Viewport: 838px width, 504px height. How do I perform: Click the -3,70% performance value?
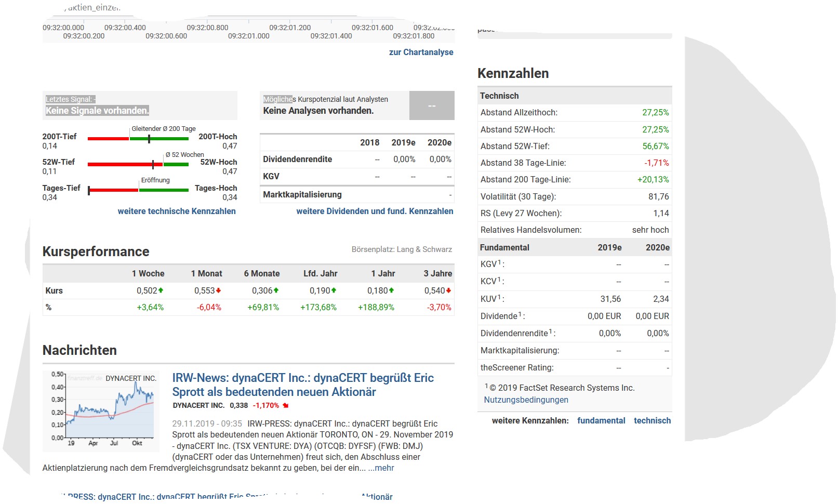coord(440,307)
